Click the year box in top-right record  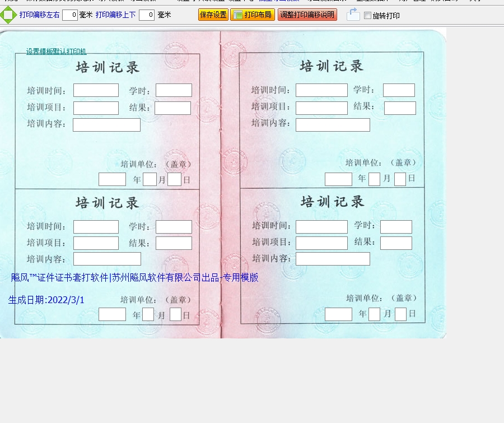(x=338, y=179)
